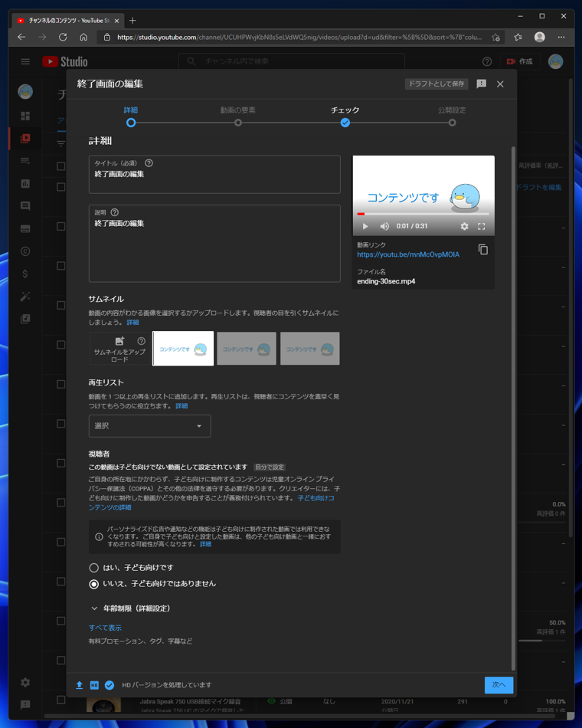The height and width of the screenshot is (728, 582).
Task: Go to the 詳細 step
Action: click(x=131, y=117)
